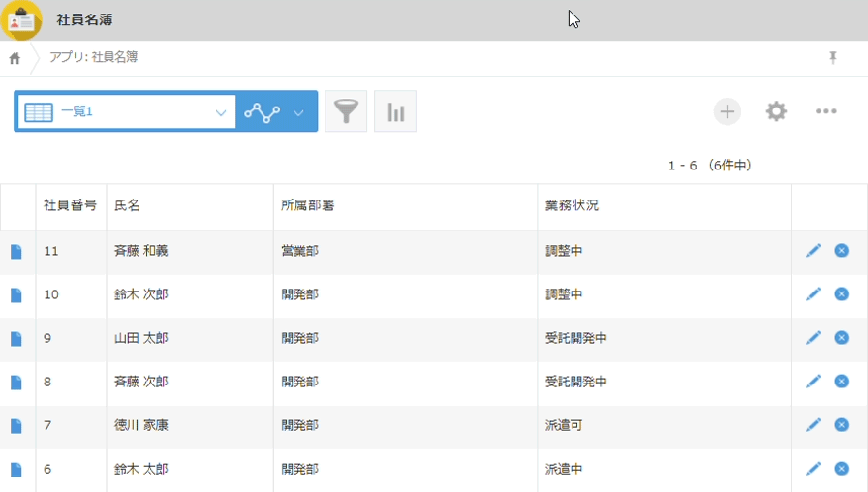Expand the 一覧1 view dropdown
Screen dimensions: 868x492
click(x=220, y=112)
